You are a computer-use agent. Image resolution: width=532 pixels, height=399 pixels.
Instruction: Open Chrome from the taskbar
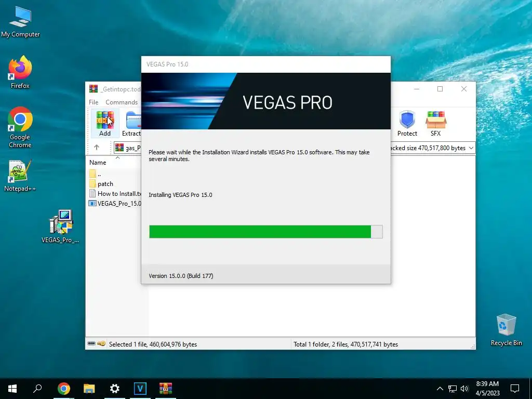[63, 389]
